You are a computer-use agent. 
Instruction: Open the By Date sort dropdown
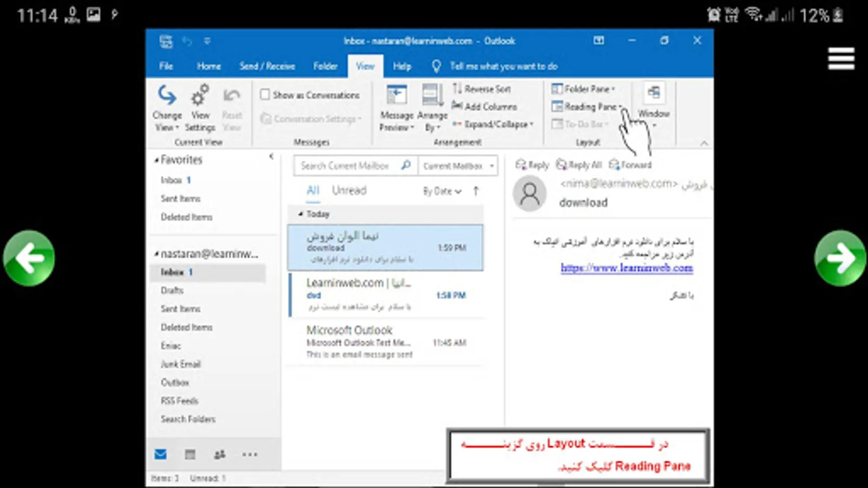click(x=442, y=191)
